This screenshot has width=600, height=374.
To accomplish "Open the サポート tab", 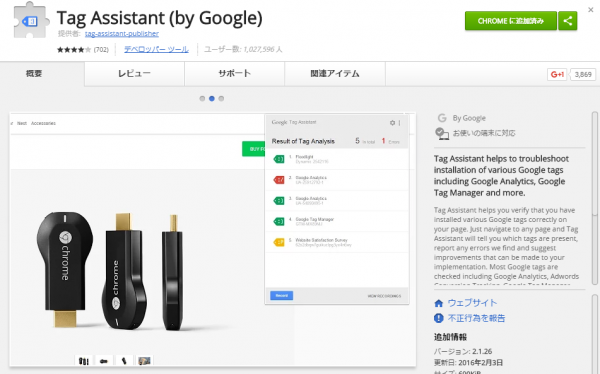I will (235, 73).
